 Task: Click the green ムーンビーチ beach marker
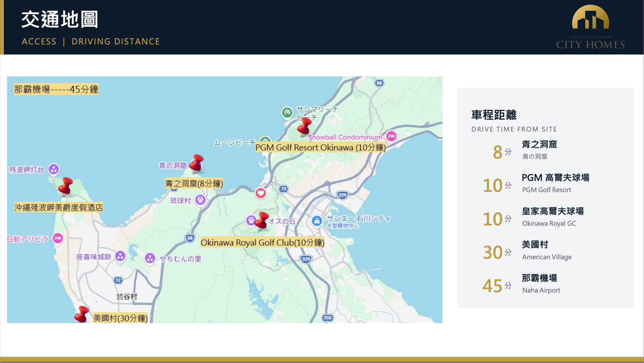[x=265, y=139]
